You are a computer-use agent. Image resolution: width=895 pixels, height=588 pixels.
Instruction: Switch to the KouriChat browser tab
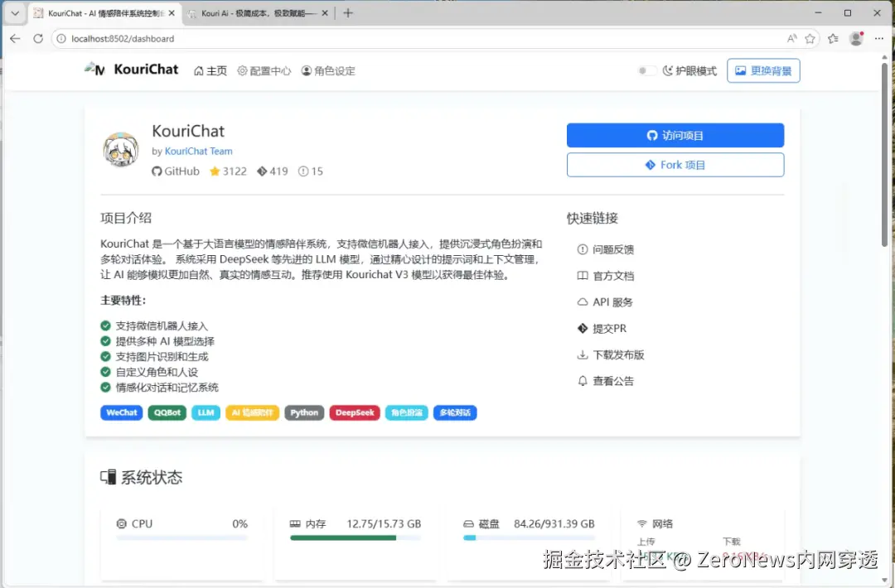click(x=104, y=13)
